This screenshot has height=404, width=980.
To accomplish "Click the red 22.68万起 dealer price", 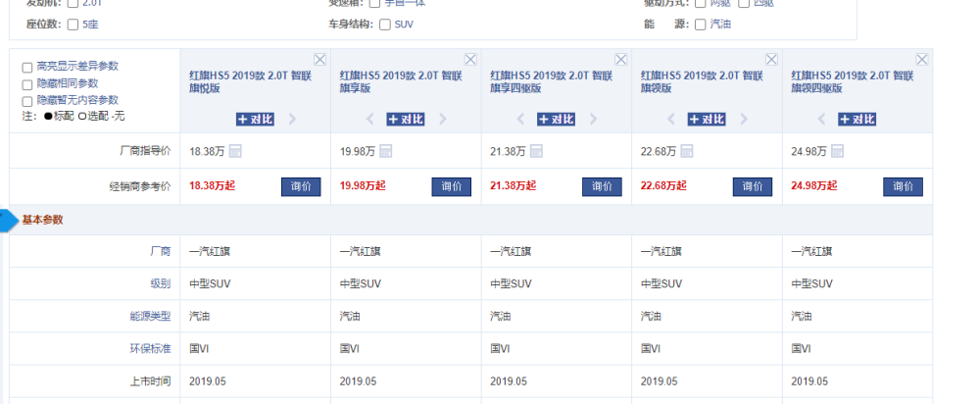I will [x=664, y=185].
